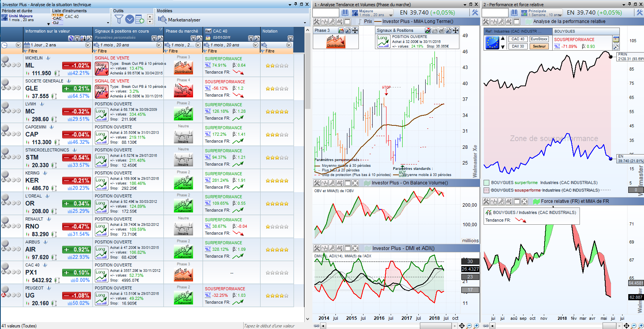Viewport: 644px width, 329px height.
Task: Close the Force relative (FR) indicator panel
Action: click(x=525, y=201)
